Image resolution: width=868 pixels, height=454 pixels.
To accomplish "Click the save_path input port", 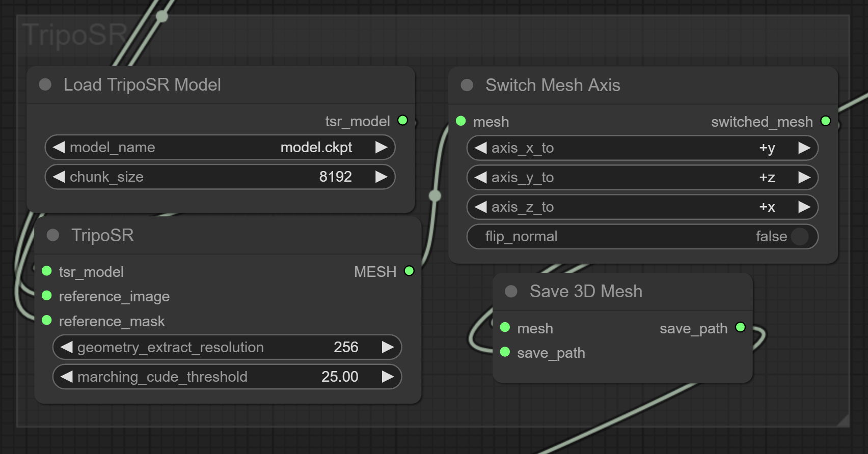I will click(505, 352).
